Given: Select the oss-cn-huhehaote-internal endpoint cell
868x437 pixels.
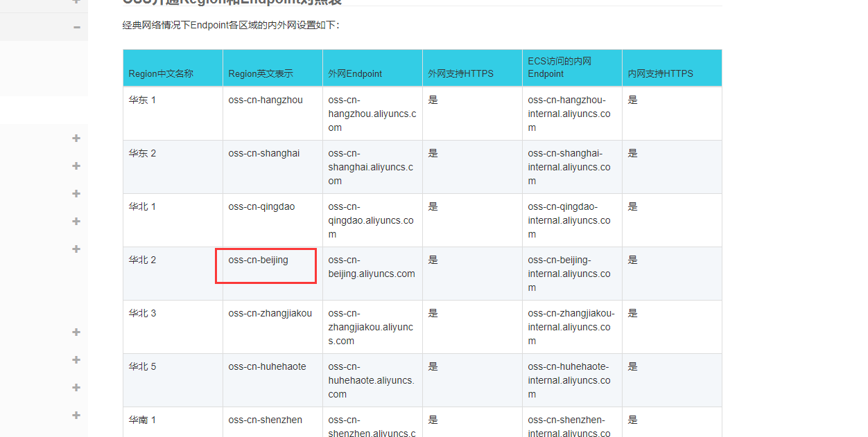Looking at the screenshot, I should 569,380.
